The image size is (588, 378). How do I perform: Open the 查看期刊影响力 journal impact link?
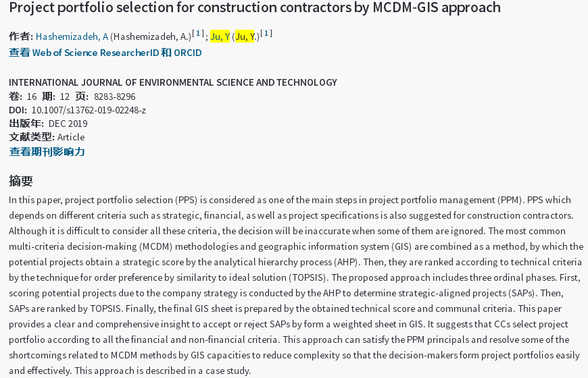(x=47, y=152)
